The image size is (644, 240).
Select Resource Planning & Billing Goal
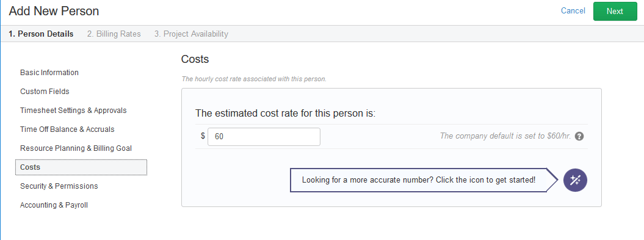tap(76, 148)
